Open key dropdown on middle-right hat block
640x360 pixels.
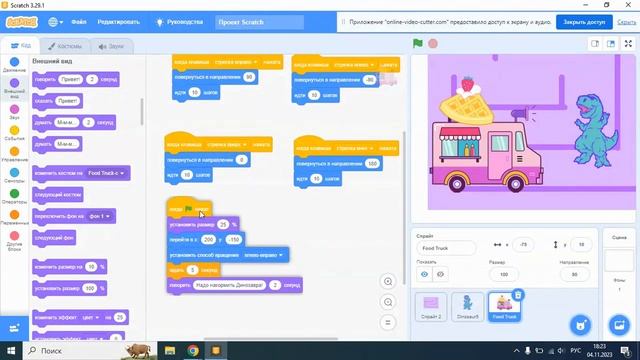pyautogui.click(x=354, y=148)
